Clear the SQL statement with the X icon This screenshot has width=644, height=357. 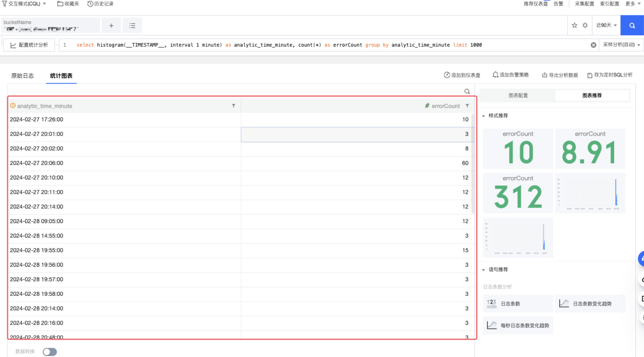pyautogui.click(x=593, y=45)
